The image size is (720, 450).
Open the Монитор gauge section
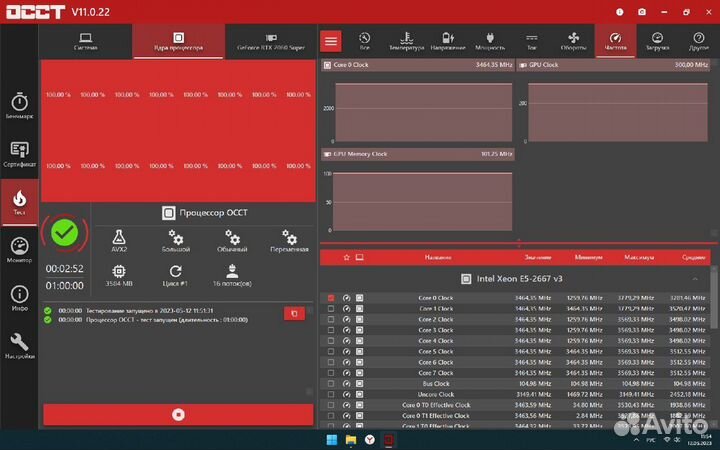19,250
